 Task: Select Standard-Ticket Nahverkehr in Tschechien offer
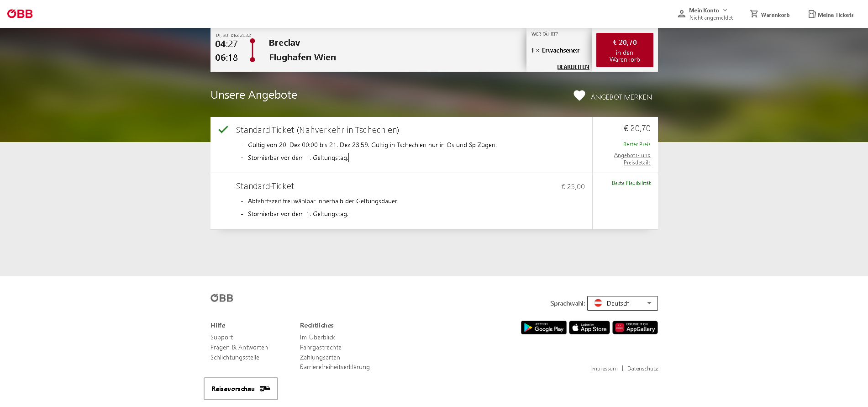coord(317,130)
